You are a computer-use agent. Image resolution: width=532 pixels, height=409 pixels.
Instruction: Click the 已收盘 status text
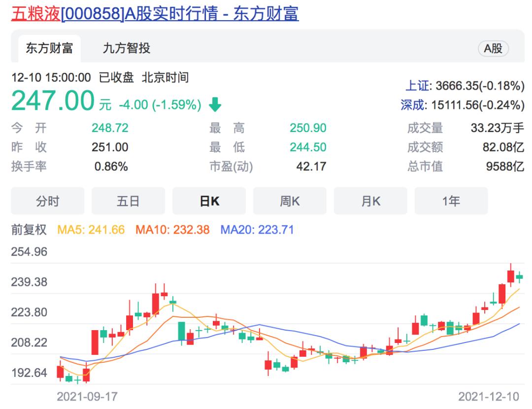point(116,77)
